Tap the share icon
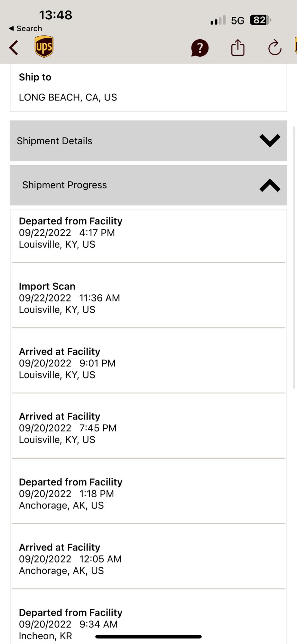This screenshot has height=644, width=297. [x=238, y=48]
